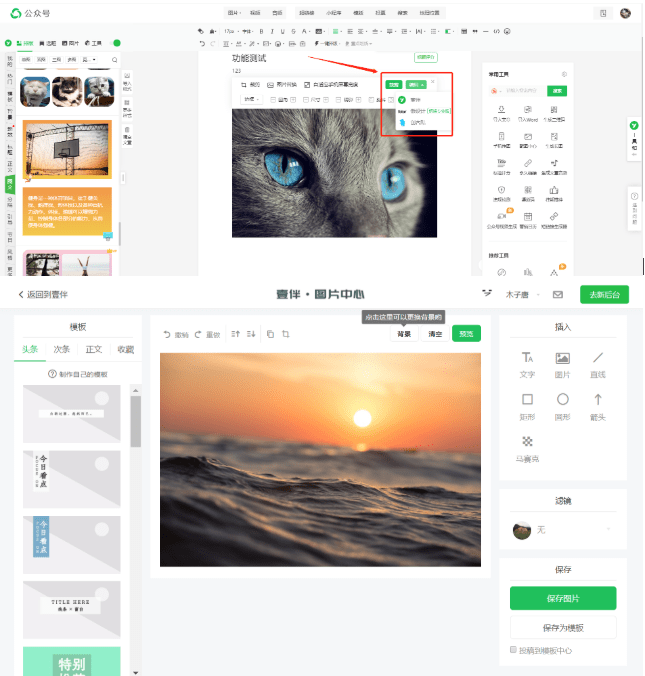
Task: Switch to the 收藏 template tab
Action: click(x=125, y=349)
